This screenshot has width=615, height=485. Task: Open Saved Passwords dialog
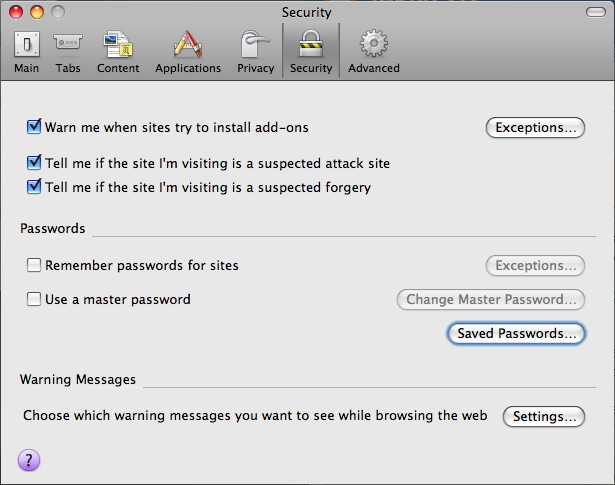(x=516, y=334)
